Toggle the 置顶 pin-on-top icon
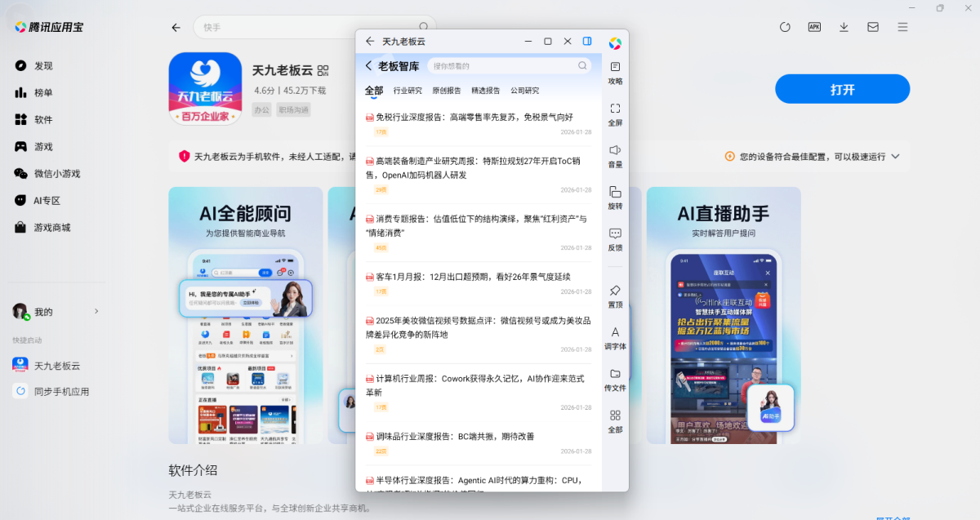The height and width of the screenshot is (520, 980). 615,291
